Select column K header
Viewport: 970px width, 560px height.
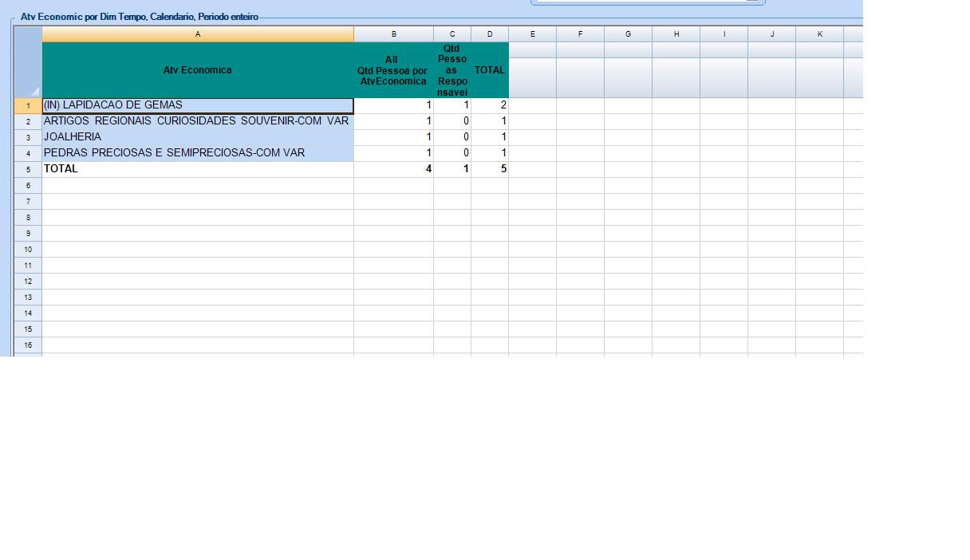click(820, 34)
